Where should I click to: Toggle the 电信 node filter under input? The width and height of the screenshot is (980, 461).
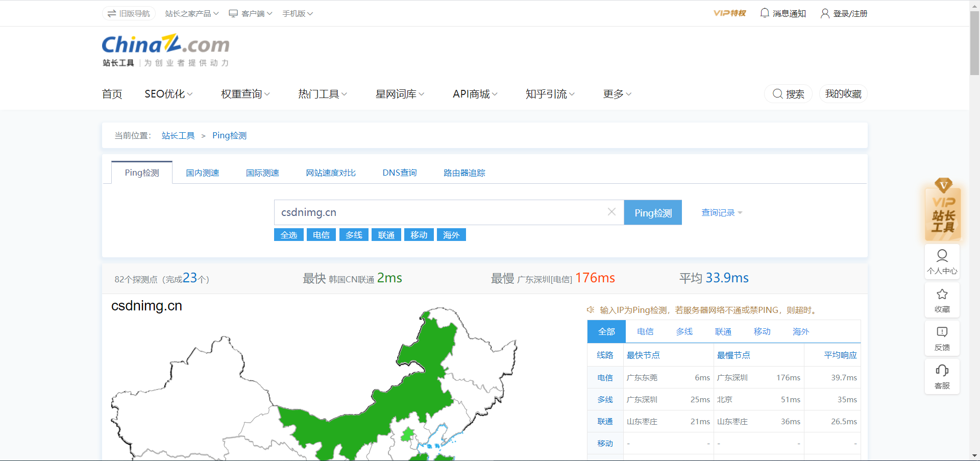click(x=321, y=235)
